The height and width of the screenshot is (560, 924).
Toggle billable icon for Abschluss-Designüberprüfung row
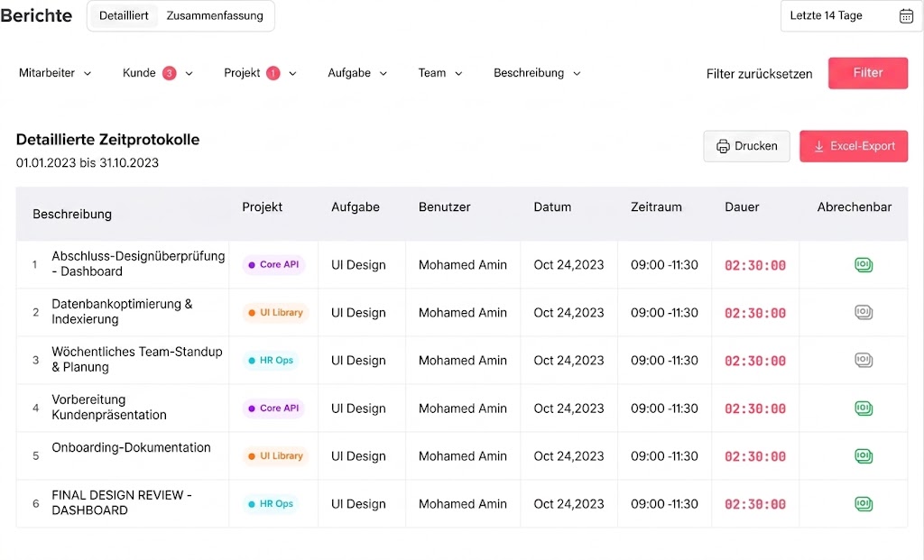(864, 265)
